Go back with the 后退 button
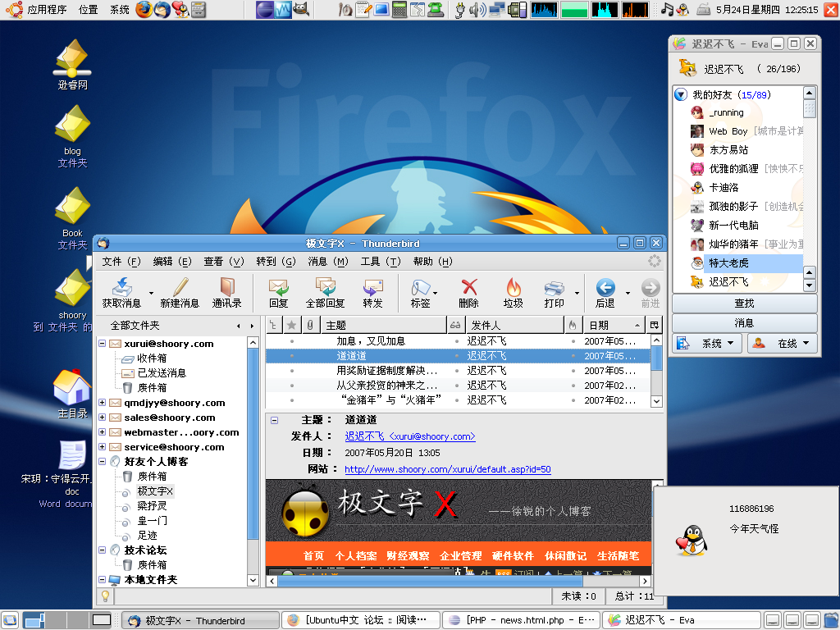 click(605, 293)
